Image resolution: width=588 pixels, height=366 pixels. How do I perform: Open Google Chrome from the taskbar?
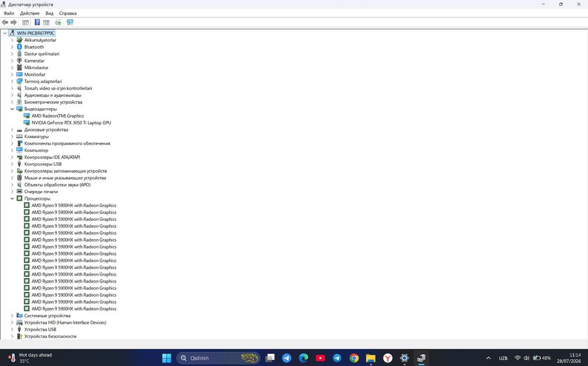point(354,358)
